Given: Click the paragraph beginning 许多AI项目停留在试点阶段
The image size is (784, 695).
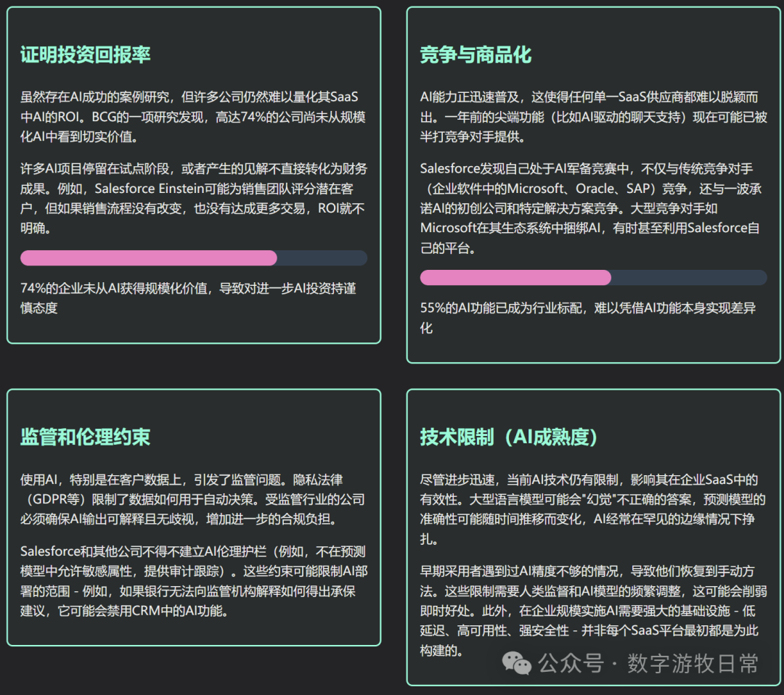Looking at the screenshot, I should click(193, 198).
